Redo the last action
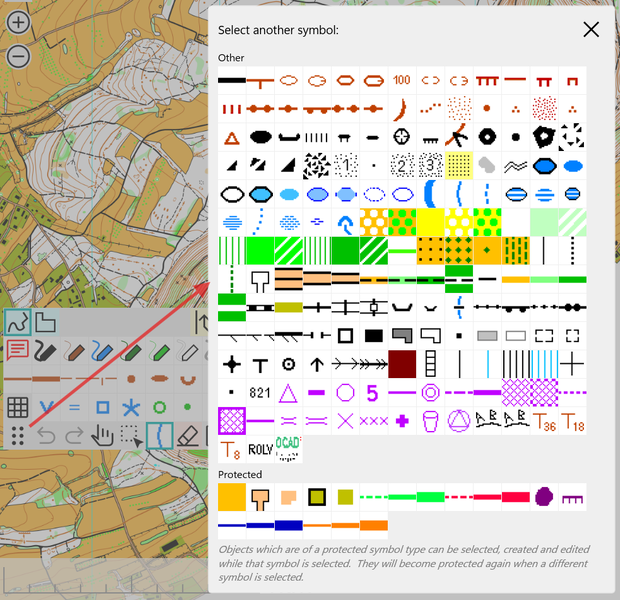Screen dimensions: 620x600 (x=74, y=435)
